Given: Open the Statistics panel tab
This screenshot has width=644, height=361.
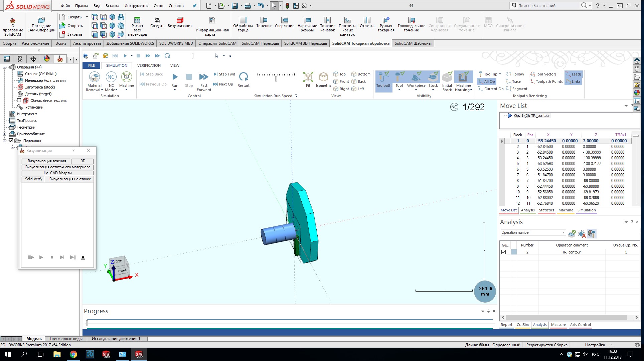Looking at the screenshot, I should tap(546, 210).
